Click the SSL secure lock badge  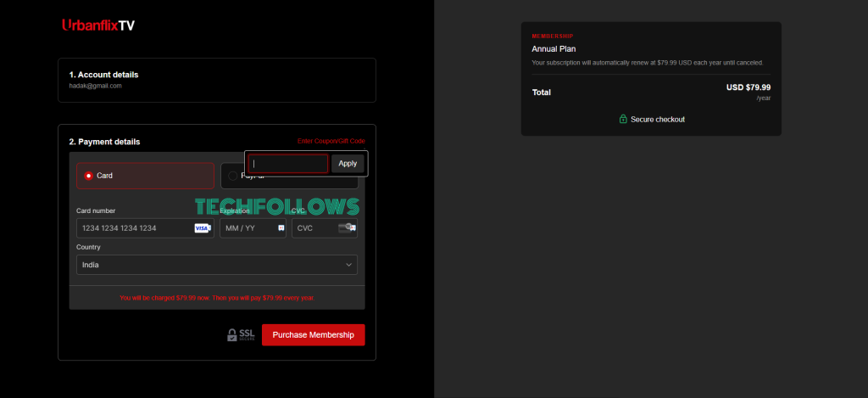[241, 335]
